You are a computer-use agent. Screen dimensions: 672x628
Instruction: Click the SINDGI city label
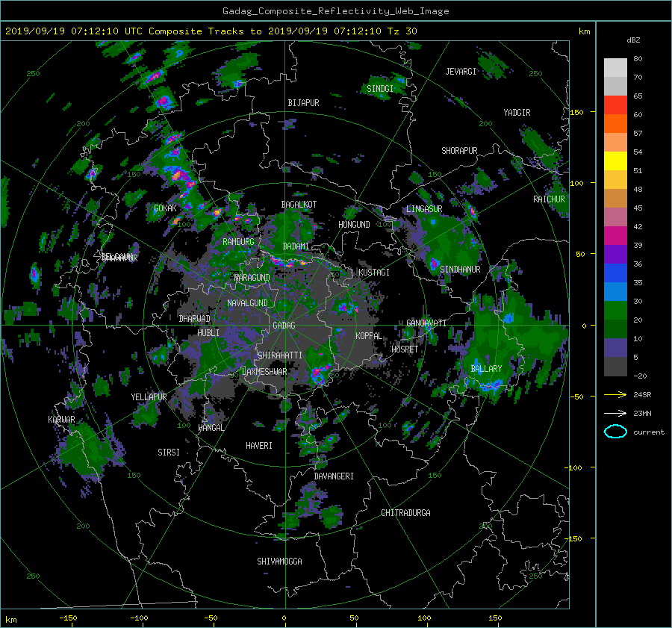coord(380,89)
